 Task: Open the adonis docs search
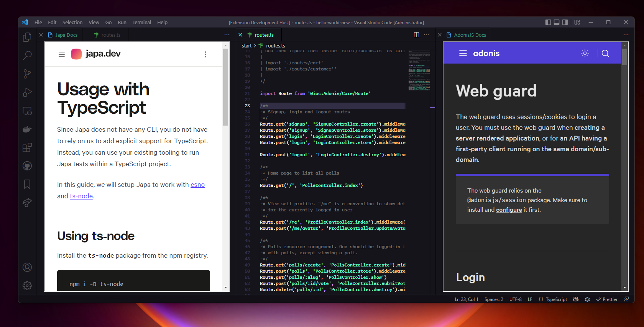(605, 53)
